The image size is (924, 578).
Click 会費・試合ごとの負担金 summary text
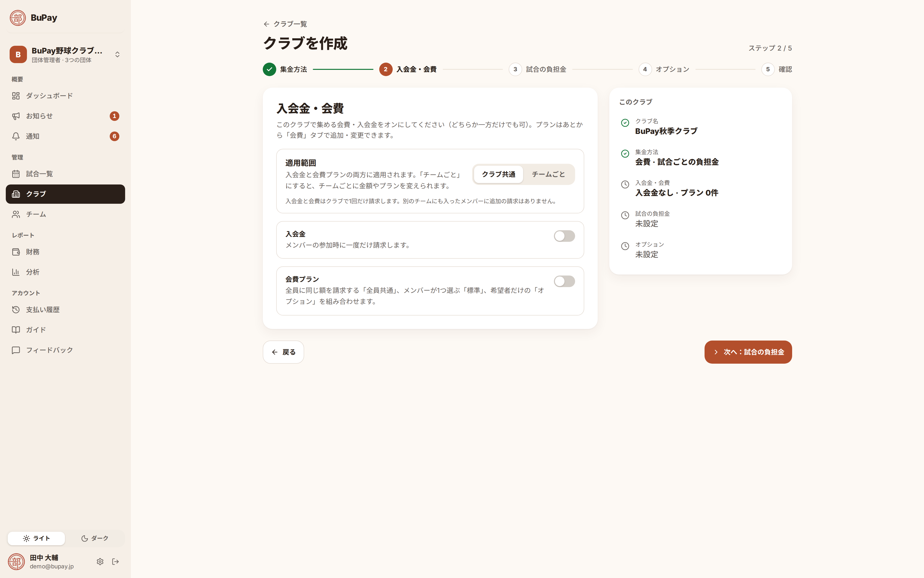pyautogui.click(x=677, y=162)
